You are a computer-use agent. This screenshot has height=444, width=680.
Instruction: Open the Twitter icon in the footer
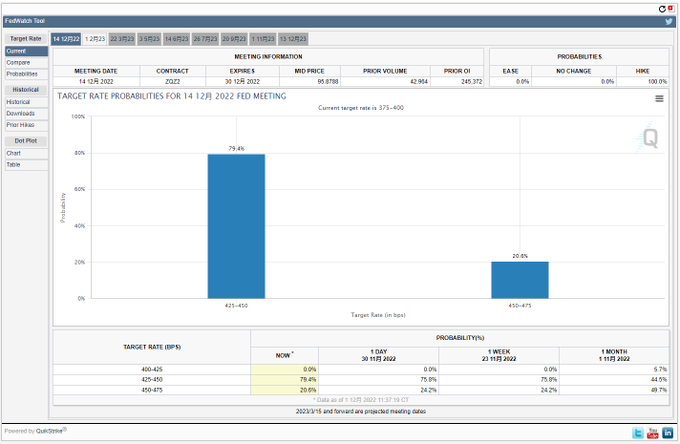click(638, 433)
